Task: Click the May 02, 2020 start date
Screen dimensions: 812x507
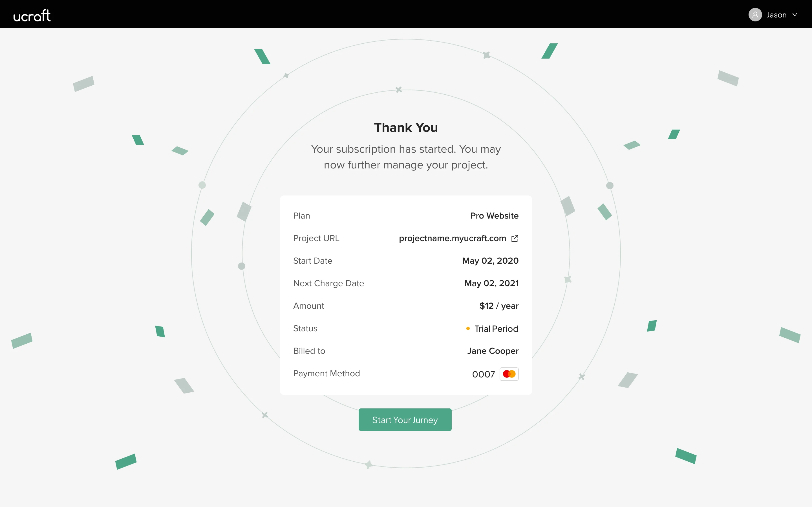Action: click(x=490, y=261)
